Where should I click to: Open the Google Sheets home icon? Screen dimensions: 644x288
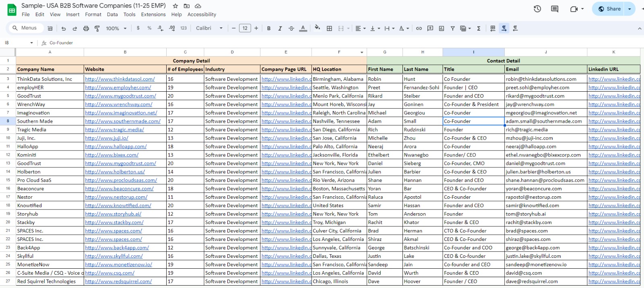click(12, 10)
